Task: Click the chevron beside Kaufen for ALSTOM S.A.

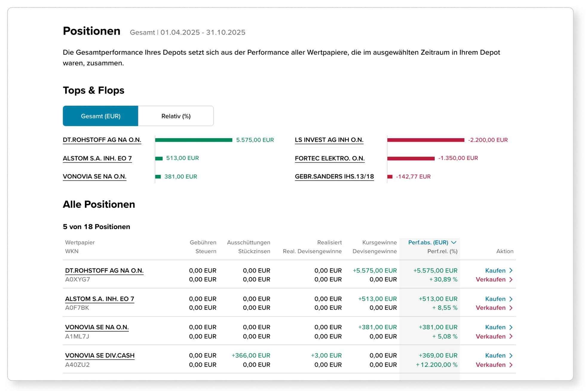Action: click(511, 299)
